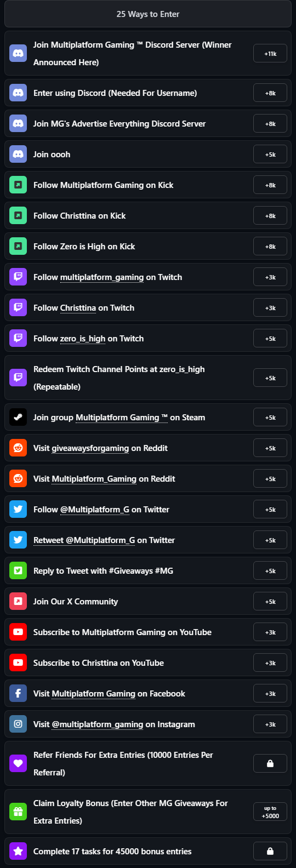Click Facebook icon beside Visit Multiplatform Gaming

click(18, 694)
